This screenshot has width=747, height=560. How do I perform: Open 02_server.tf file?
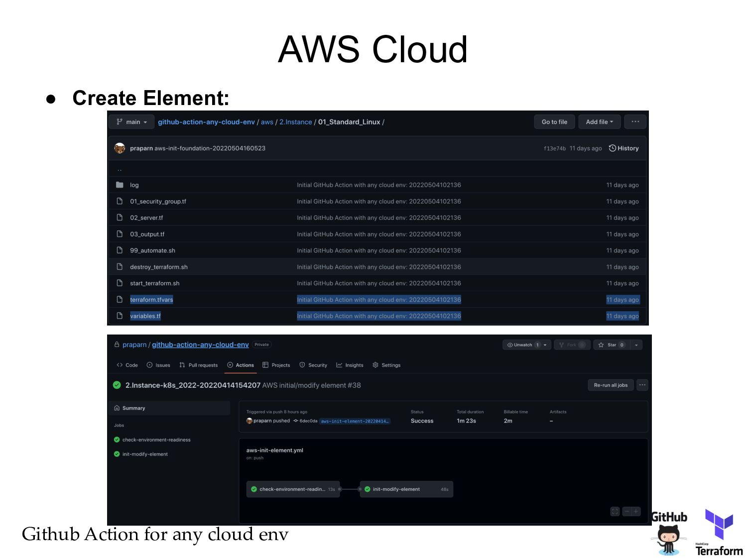(x=146, y=218)
